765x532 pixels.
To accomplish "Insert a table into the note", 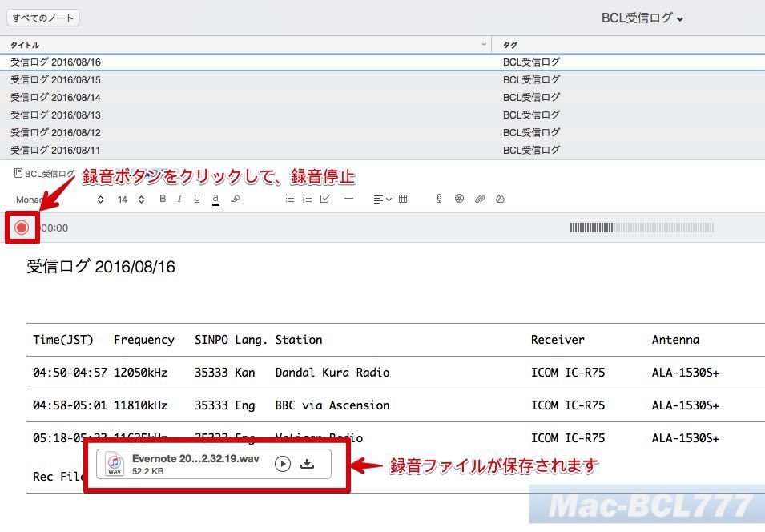I will pos(403,199).
